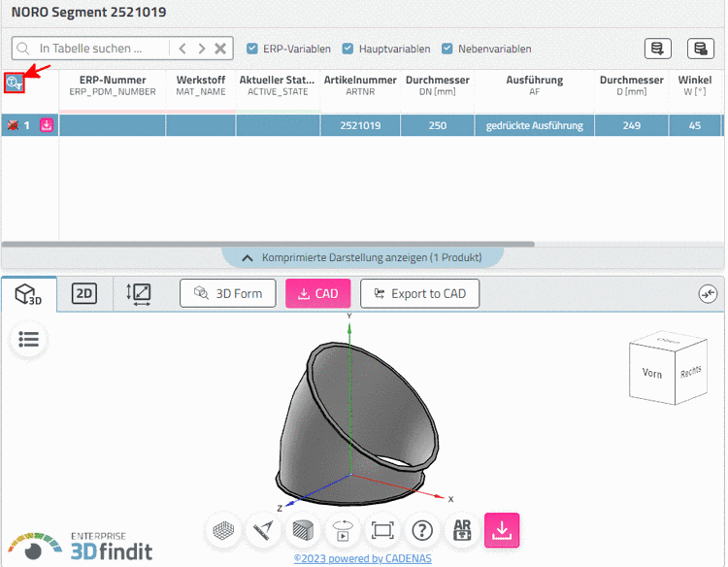
Task: Switch to the 2D view tab
Action: (x=84, y=293)
